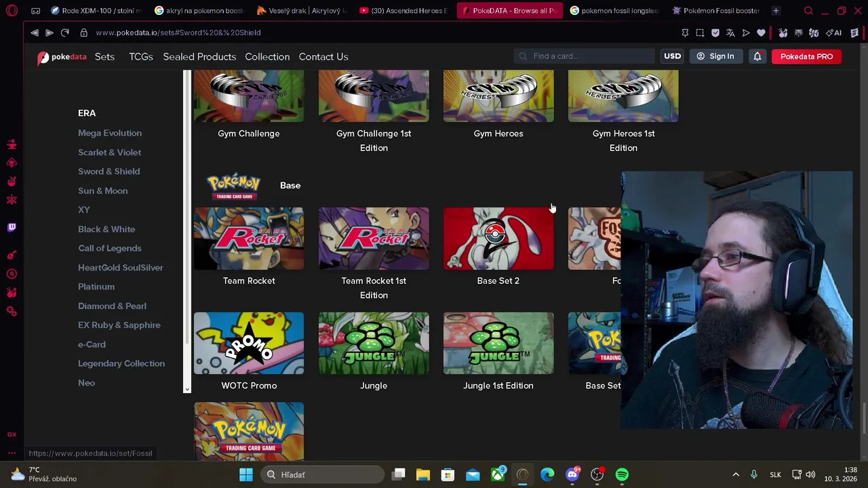The height and width of the screenshot is (488, 868).
Task: Show hidden system tray icons
Action: pos(736,474)
